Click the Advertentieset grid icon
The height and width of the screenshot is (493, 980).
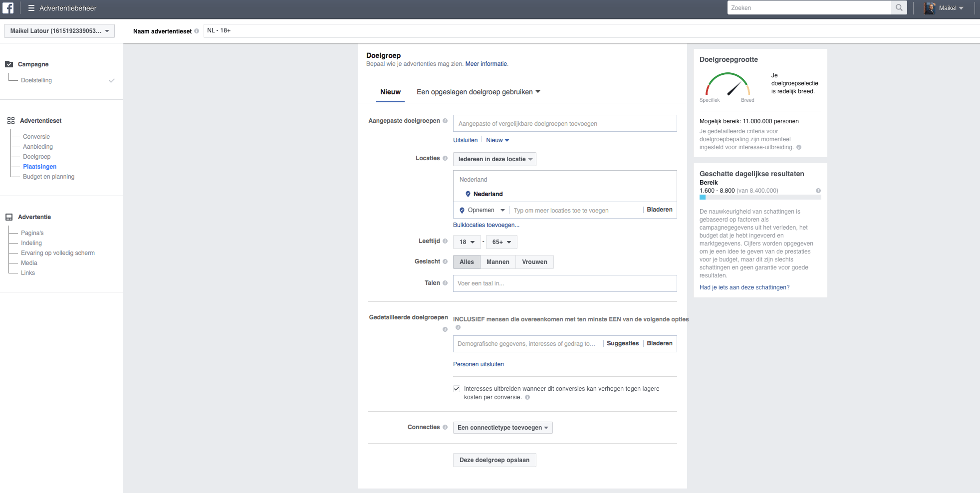[11, 121]
